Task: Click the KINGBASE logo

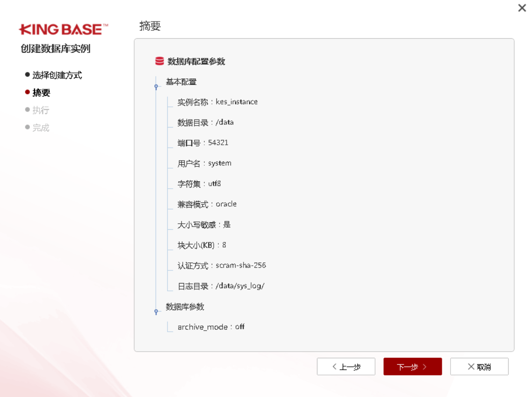Action: pyautogui.click(x=63, y=30)
